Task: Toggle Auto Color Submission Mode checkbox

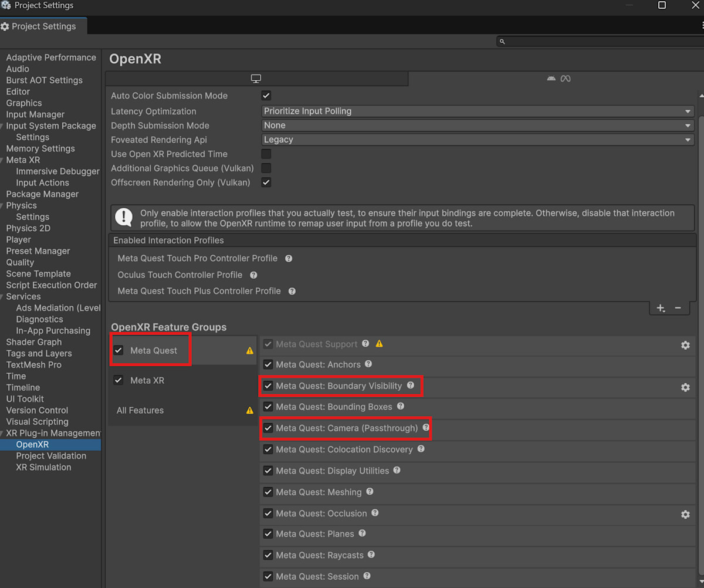Action: click(266, 96)
